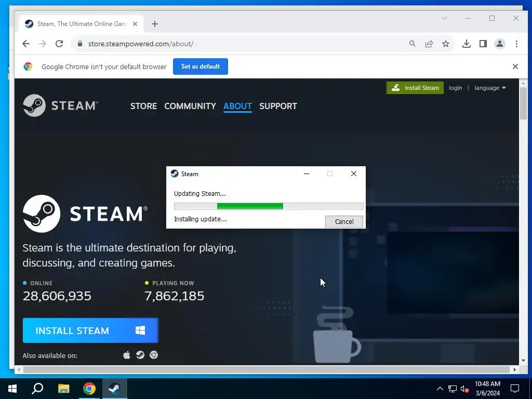Open a new browser tab
The height and width of the screenshot is (399, 532).
click(155, 24)
